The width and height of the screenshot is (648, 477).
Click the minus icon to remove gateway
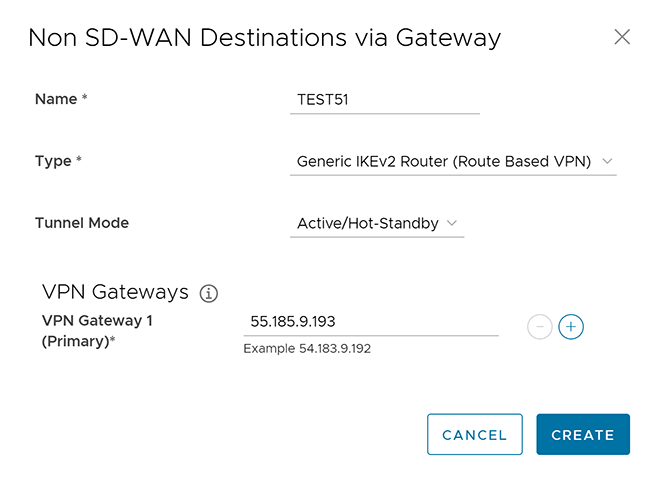point(539,327)
